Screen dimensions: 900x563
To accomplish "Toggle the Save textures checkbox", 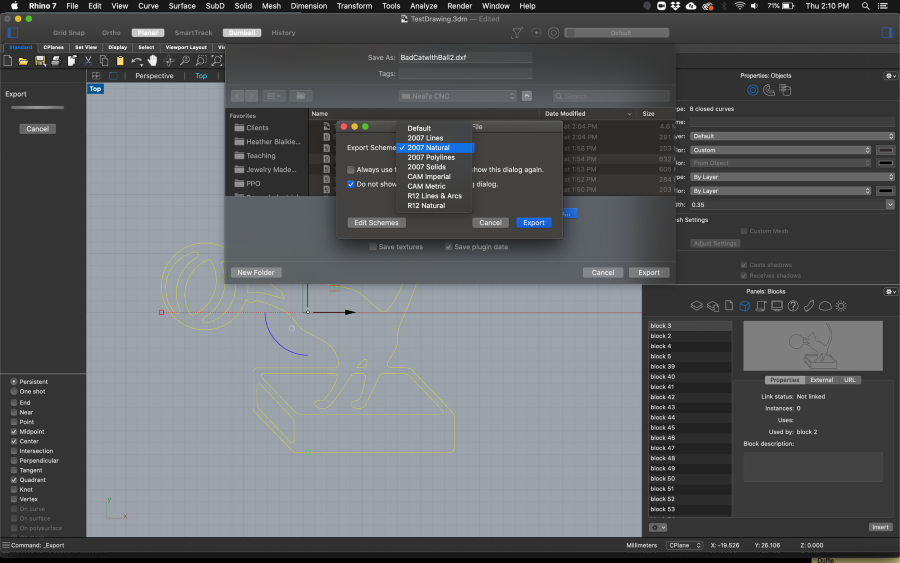I will tap(373, 247).
